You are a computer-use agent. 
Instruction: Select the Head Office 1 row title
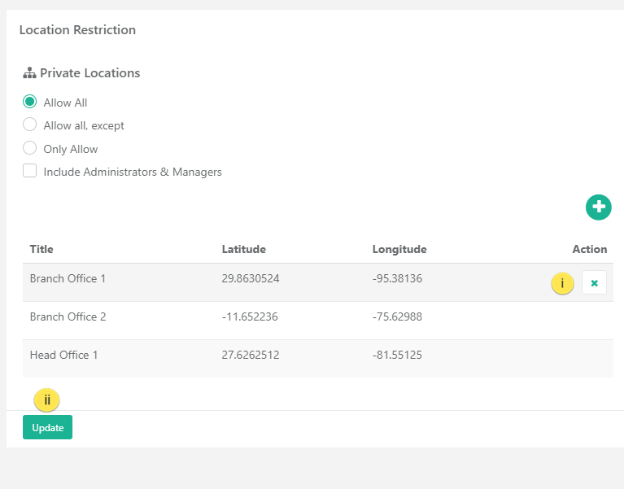(x=63, y=354)
